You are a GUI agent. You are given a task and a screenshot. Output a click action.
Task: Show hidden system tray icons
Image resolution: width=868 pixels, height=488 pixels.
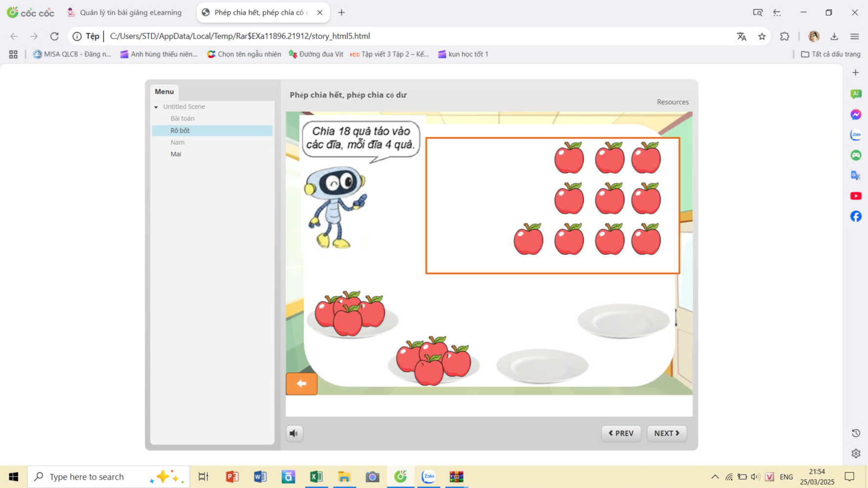pyautogui.click(x=715, y=477)
